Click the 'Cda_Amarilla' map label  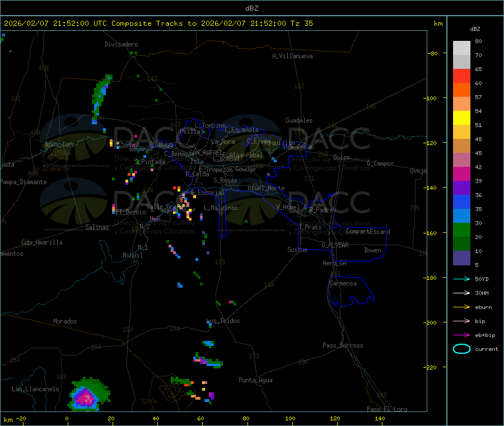[42, 242]
